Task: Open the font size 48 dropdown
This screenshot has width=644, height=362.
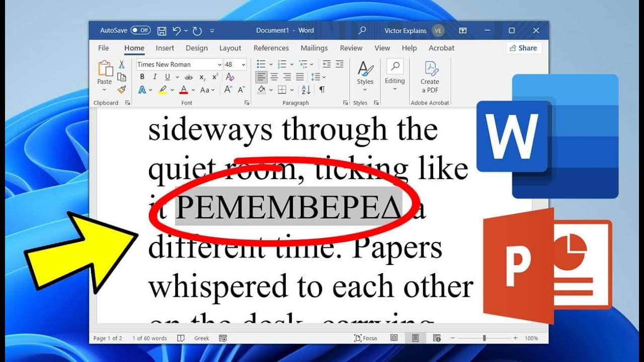Action: 244,64
